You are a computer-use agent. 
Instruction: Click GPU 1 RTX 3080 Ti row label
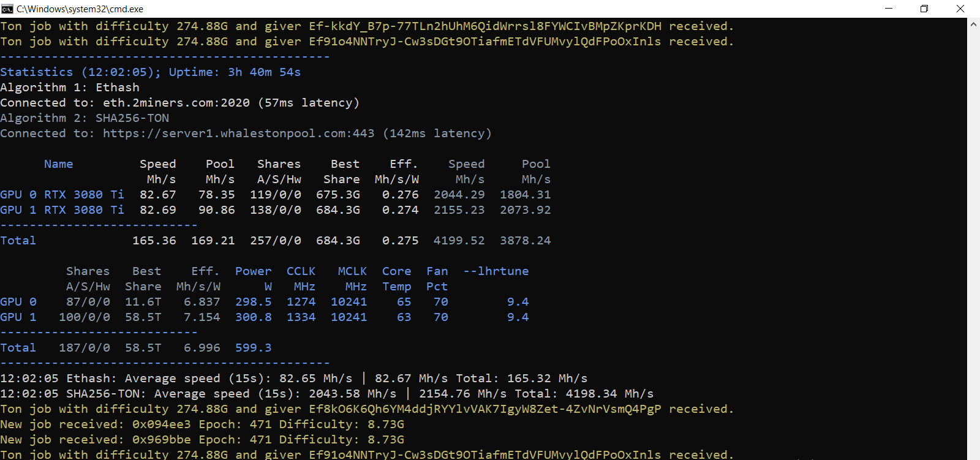pos(62,210)
